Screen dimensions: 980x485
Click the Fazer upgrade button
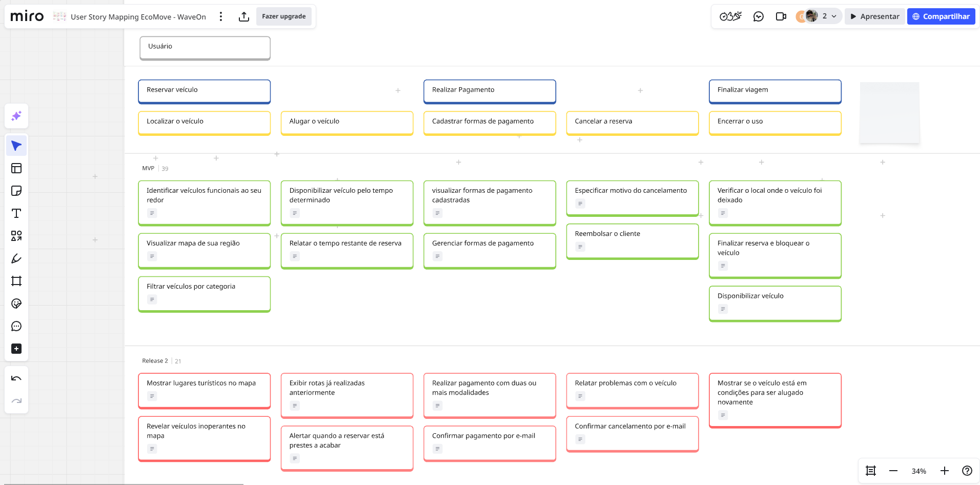(x=283, y=16)
